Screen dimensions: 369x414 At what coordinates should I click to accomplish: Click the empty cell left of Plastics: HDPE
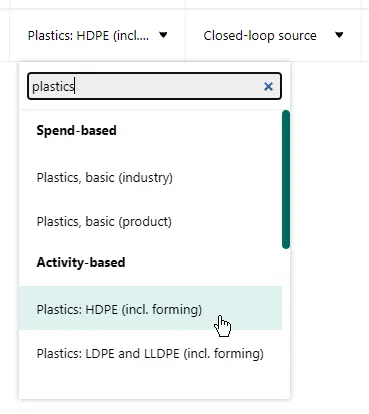click(5, 35)
